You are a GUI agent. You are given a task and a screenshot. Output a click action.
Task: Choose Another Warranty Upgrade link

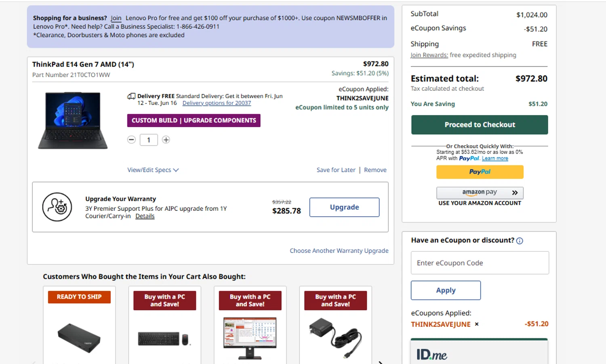tap(339, 251)
